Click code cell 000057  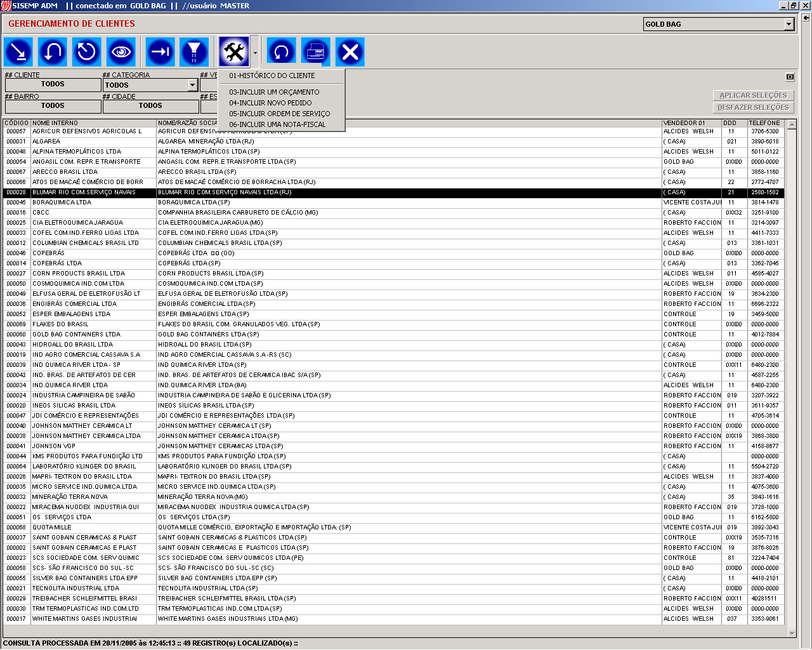(17, 131)
